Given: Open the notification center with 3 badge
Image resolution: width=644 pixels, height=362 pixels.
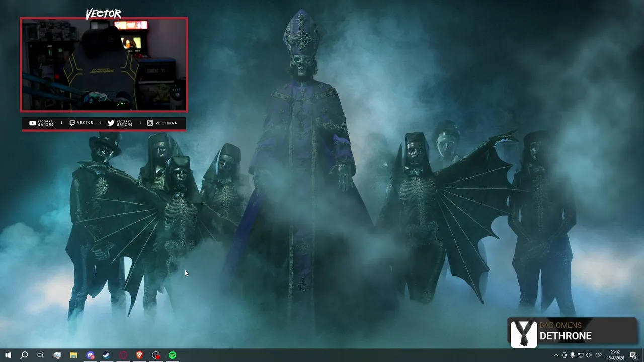Looking at the screenshot, I should (634, 355).
